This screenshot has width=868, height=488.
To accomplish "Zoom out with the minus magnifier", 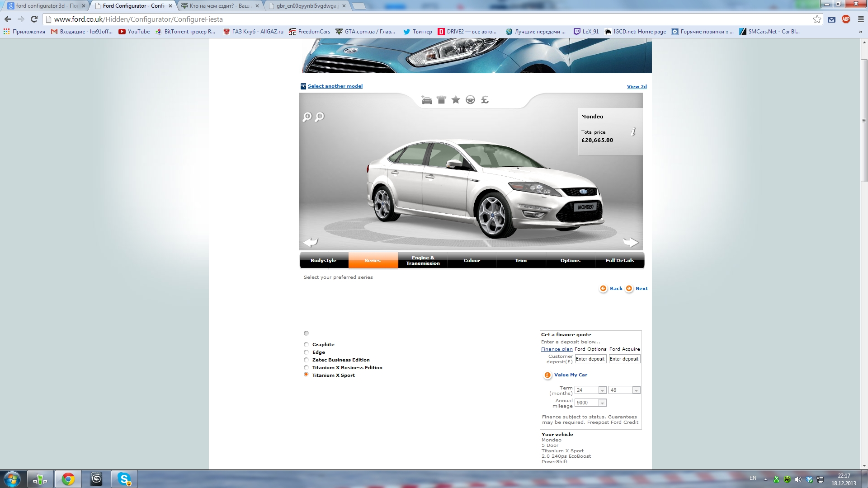I will tap(319, 117).
